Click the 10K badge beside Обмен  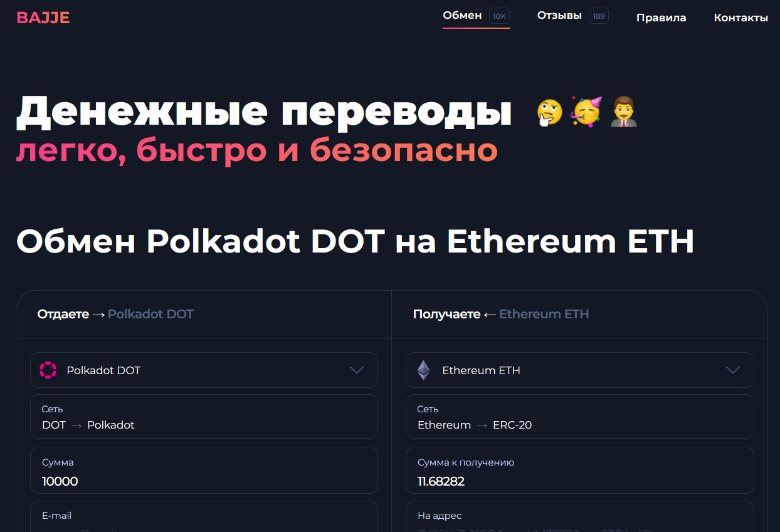coord(499,16)
